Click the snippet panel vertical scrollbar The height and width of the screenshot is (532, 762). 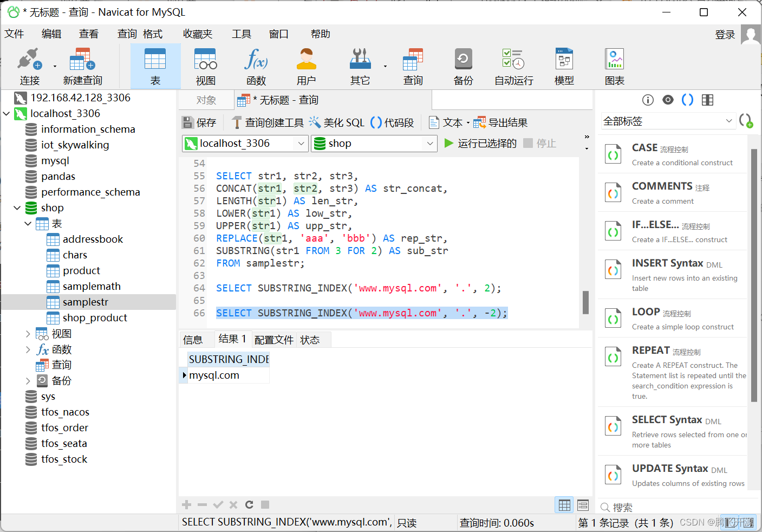pos(754,275)
